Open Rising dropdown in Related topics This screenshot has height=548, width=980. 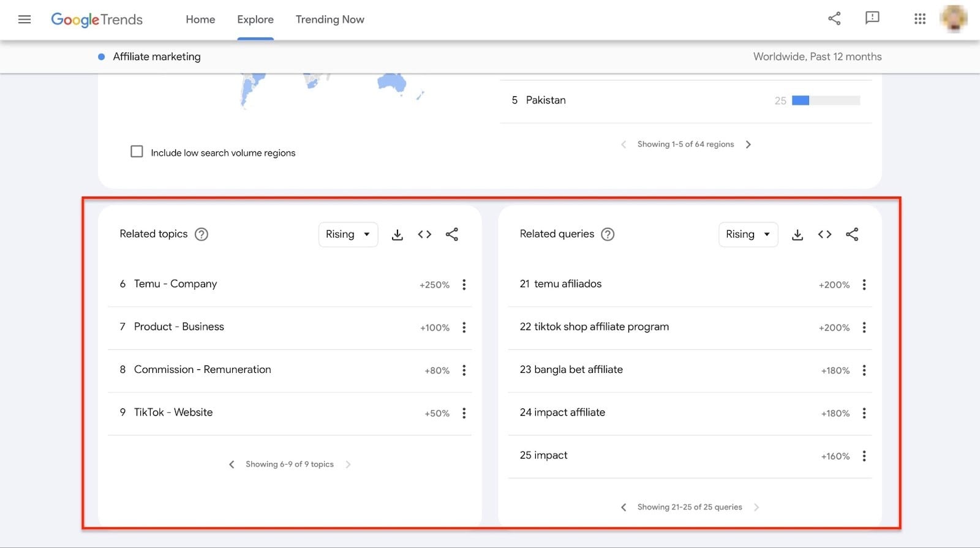point(348,235)
